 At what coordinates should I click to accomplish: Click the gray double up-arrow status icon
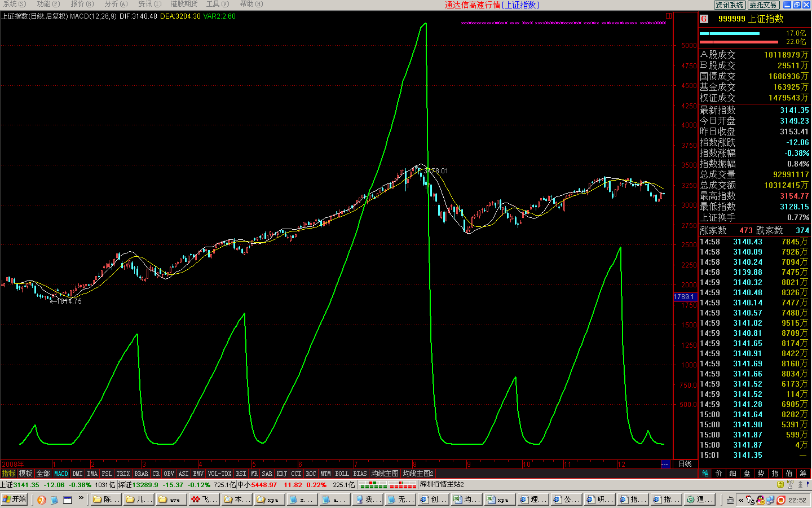(x=800, y=484)
